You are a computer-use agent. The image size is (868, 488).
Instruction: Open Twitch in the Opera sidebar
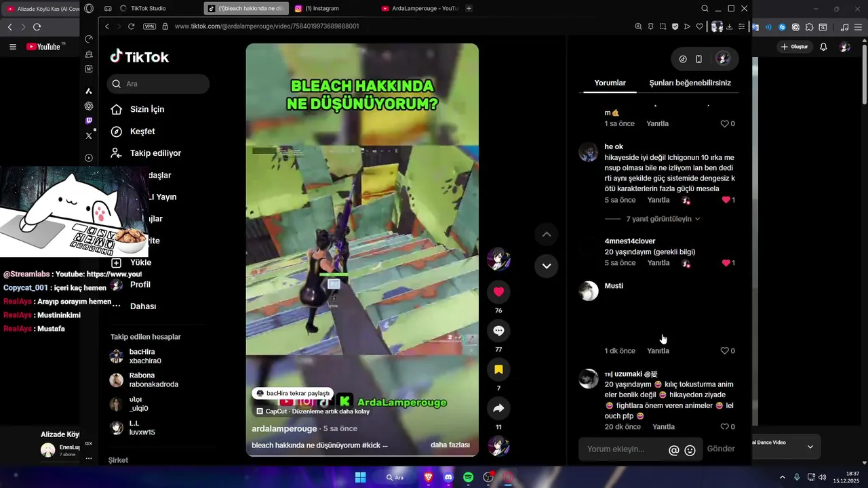[x=89, y=121]
